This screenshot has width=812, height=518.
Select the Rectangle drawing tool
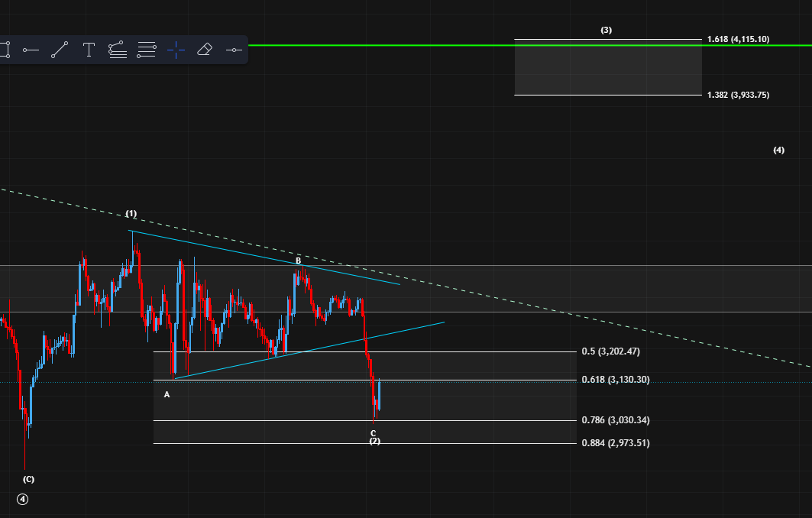4,50
